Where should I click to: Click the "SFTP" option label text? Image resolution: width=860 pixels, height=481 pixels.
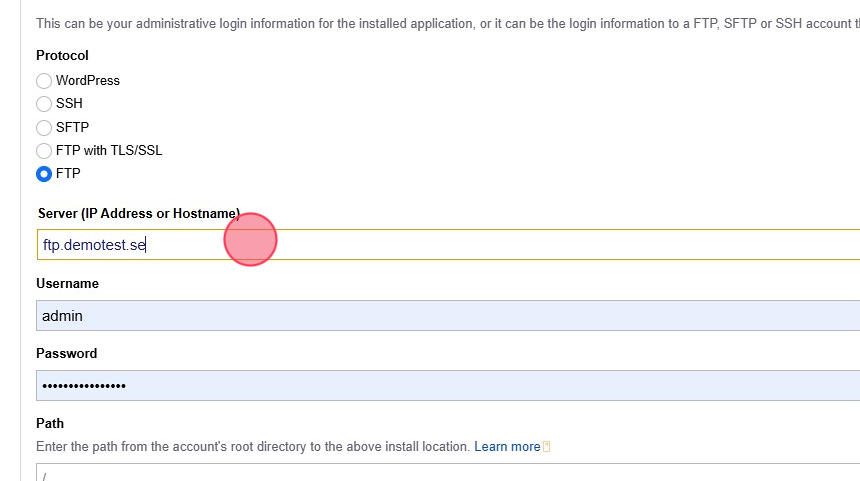(72, 127)
